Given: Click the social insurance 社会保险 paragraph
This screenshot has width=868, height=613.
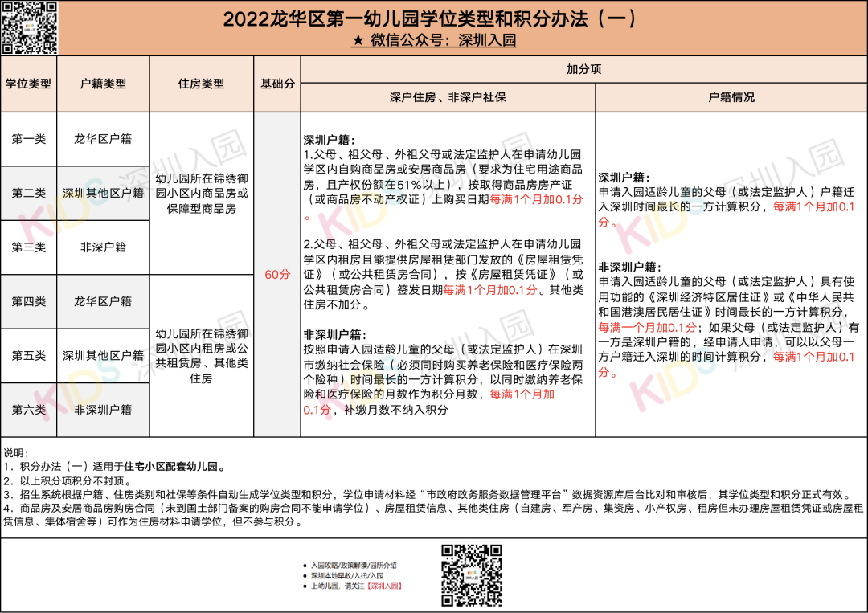Looking at the screenshot, I should click(x=444, y=379).
